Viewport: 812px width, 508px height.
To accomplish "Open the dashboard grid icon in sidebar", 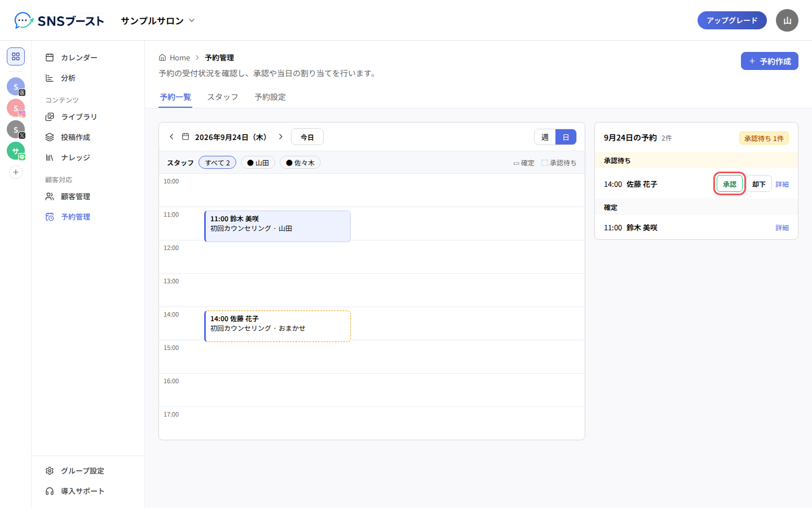I will tap(16, 56).
